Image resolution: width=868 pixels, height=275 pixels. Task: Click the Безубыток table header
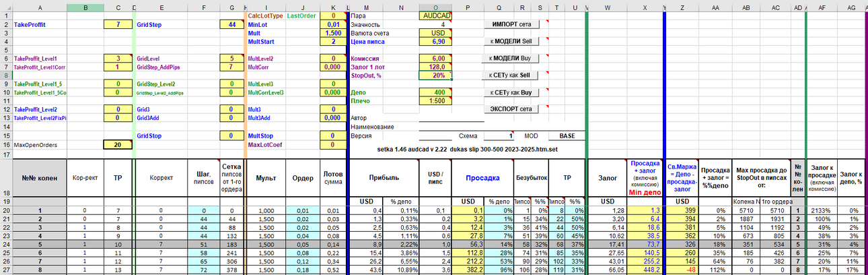(x=530, y=178)
